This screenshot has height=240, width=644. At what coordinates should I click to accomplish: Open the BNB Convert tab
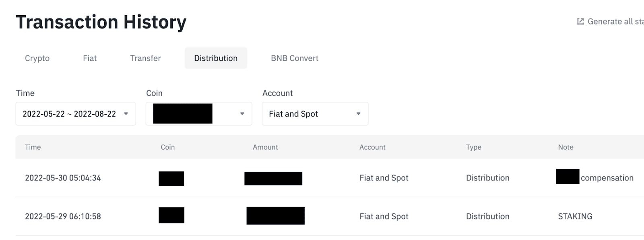click(294, 58)
